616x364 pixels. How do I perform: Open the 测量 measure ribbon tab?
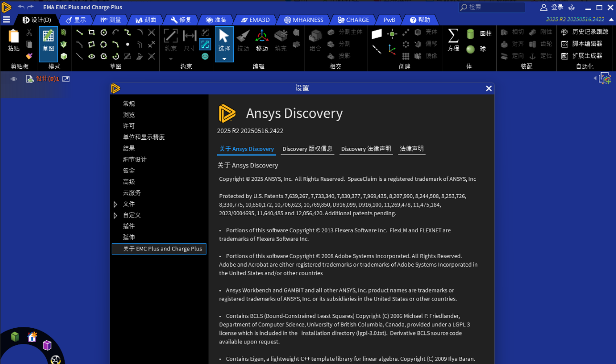click(111, 20)
